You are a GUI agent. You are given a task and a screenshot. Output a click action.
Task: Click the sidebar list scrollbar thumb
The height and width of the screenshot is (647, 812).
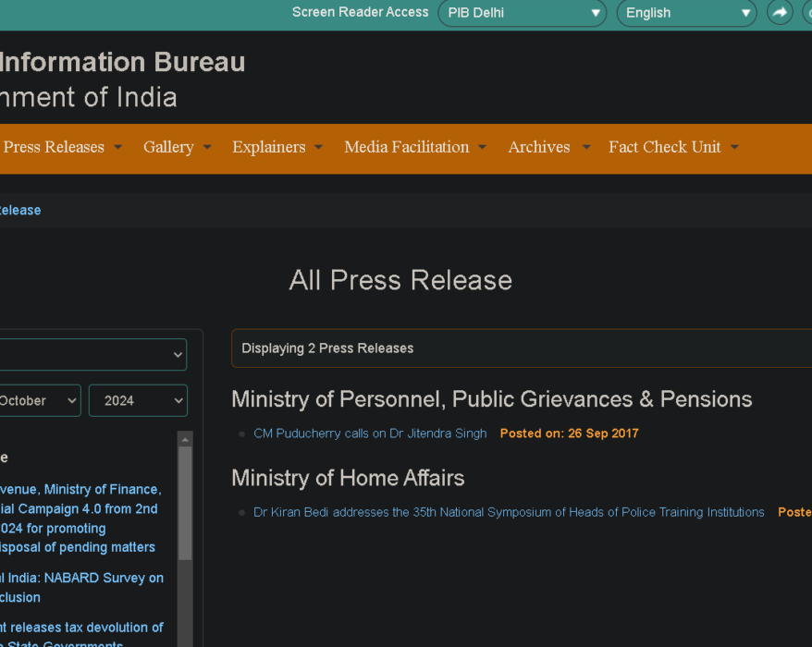(185, 503)
